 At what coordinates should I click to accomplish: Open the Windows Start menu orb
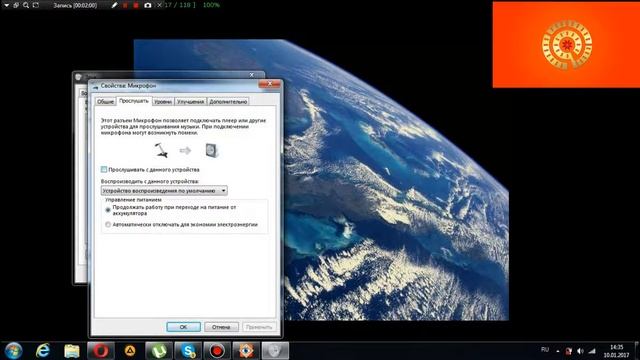tap(13, 351)
